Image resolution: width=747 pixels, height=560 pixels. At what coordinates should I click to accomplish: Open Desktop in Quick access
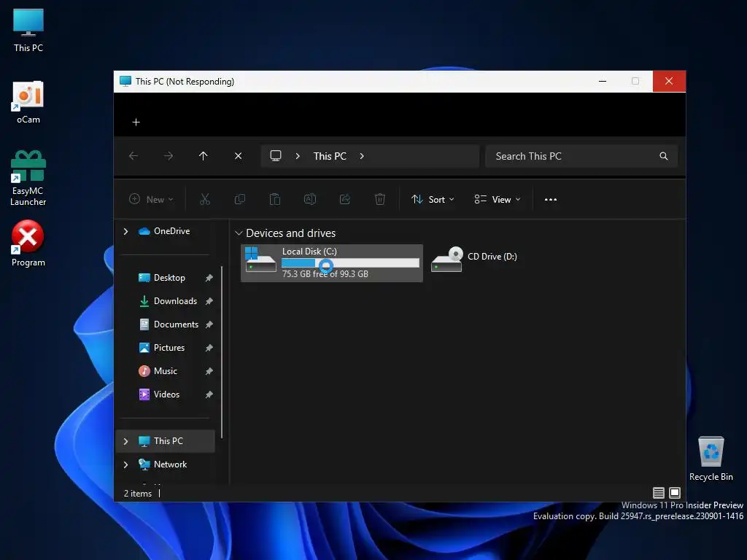pyautogui.click(x=161, y=278)
